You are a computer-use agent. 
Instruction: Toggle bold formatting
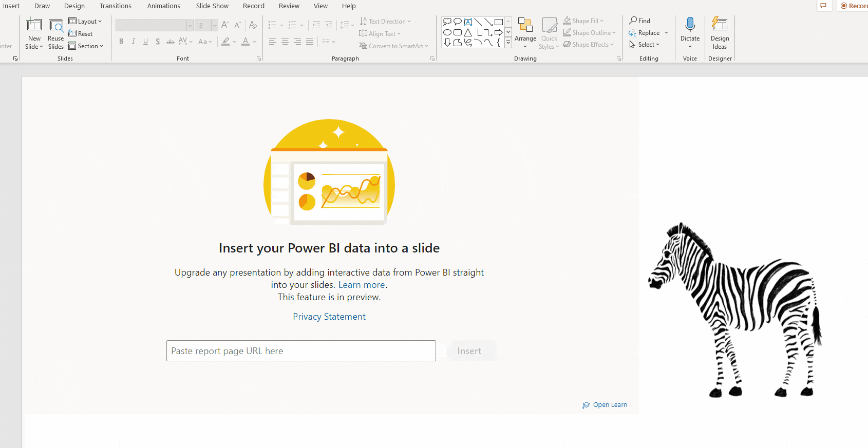point(121,42)
